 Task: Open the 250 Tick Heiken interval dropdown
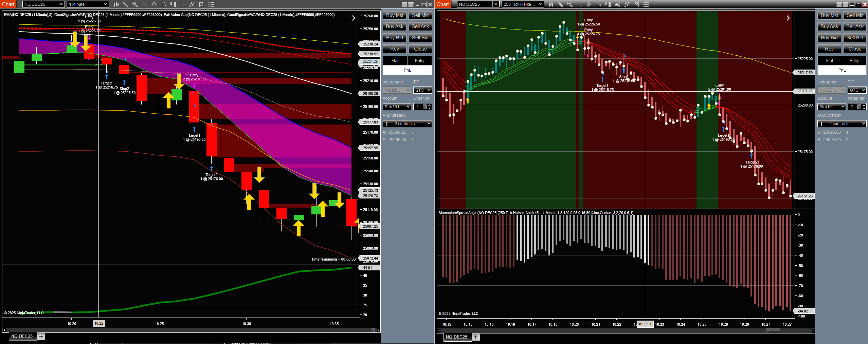coord(540,4)
